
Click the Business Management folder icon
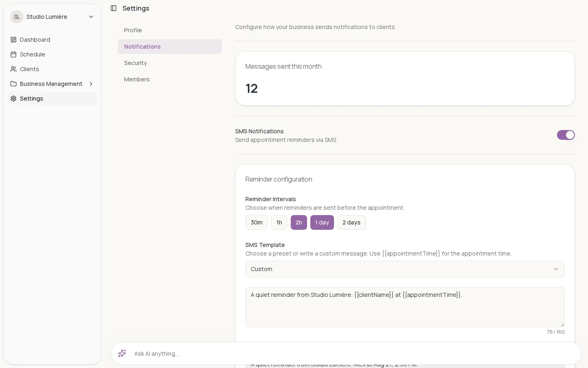point(13,84)
